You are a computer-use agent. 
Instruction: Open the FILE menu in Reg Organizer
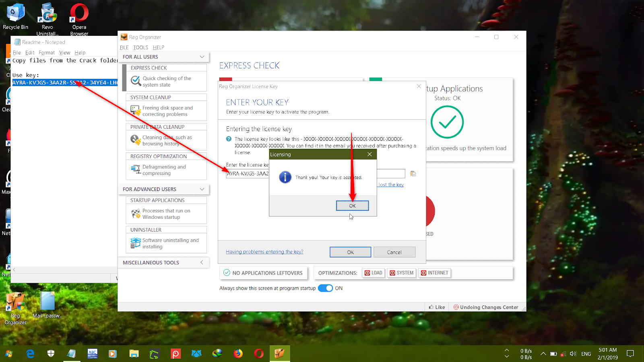[x=124, y=47]
